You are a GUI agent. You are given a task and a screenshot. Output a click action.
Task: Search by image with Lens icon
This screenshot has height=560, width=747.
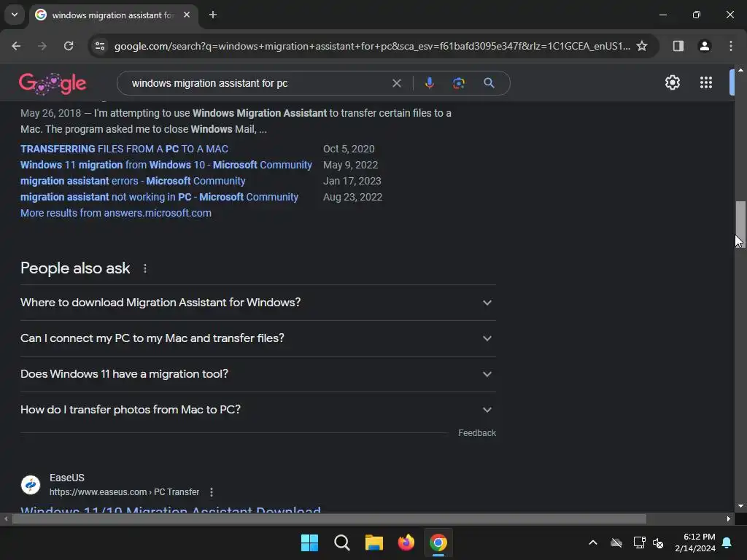tap(459, 83)
